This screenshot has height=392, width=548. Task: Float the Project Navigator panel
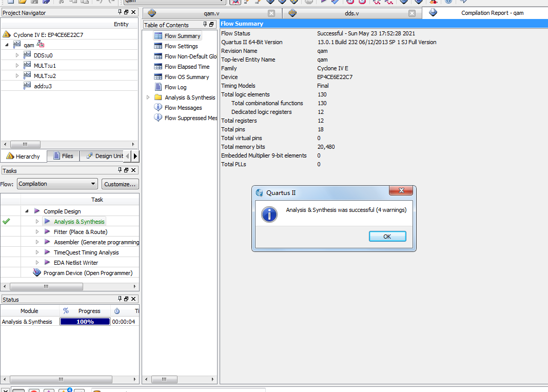tap(126, 12)
